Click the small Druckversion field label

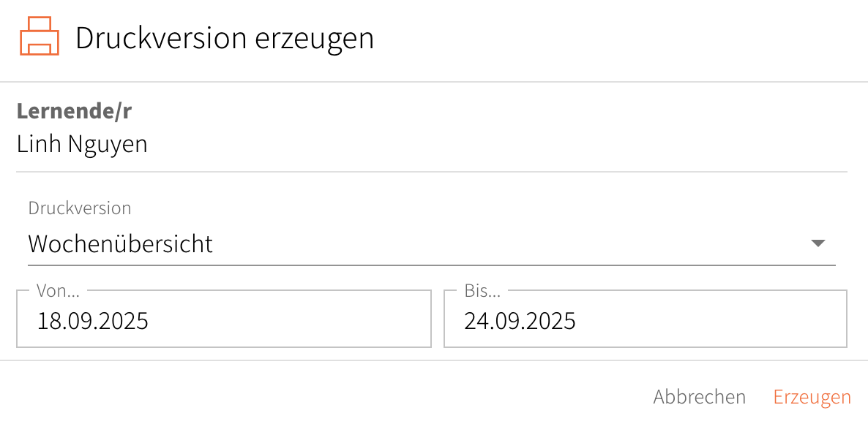pyautogui.click(x=80, y=208)
